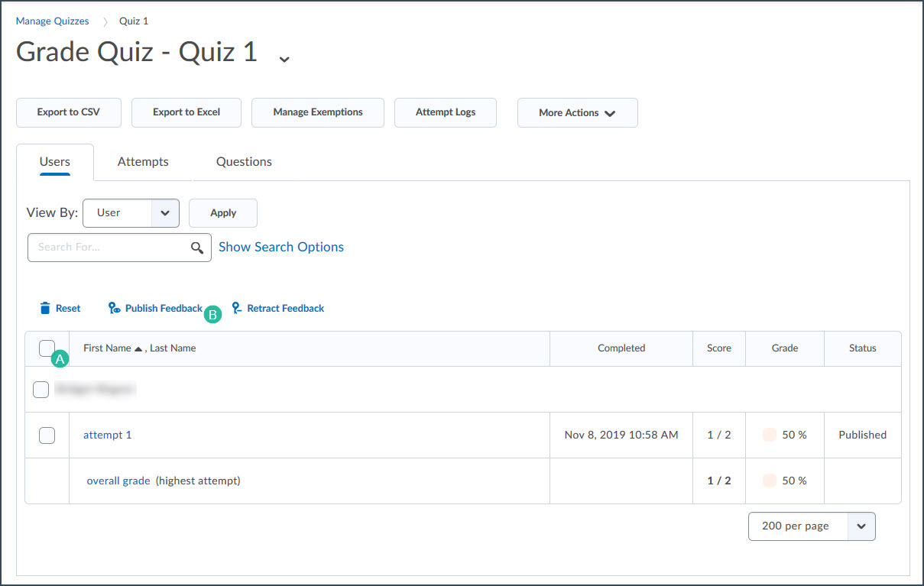Screen dimensions: 924x586
Task: Expand the Grade Quiz title chevron
Action: (x=284, y=58)
